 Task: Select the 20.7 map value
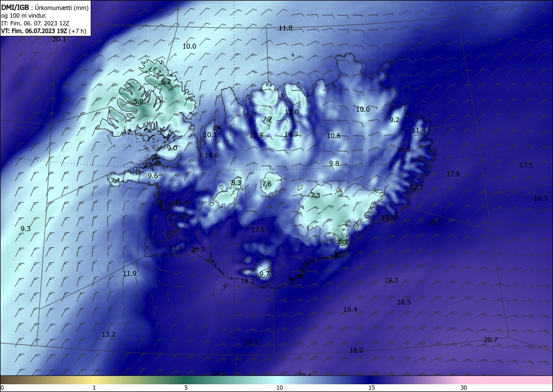[x=491, y=340]
